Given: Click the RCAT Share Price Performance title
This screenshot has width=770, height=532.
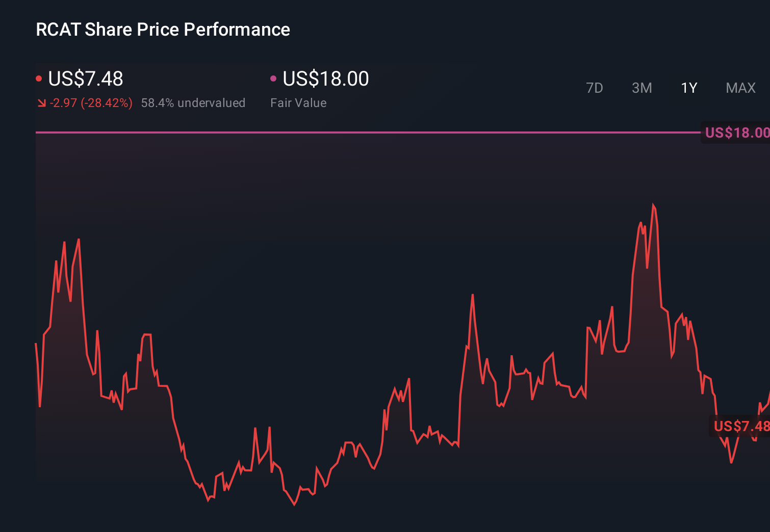Looking at the screenshot, I should (163, 30).
